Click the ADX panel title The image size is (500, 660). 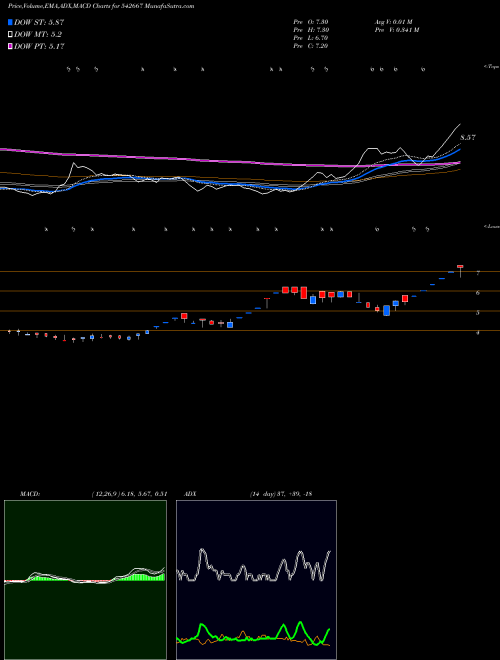tap(190, 494)
